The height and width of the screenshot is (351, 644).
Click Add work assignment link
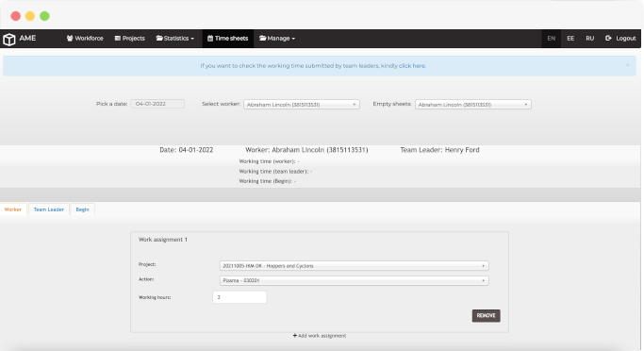[x=319, y=336]
